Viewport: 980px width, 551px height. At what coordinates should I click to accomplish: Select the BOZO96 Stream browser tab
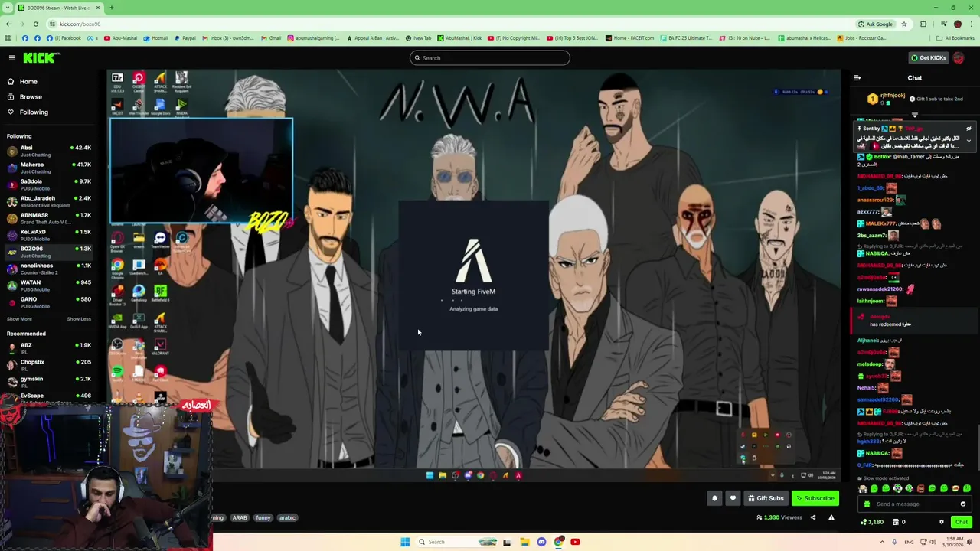[x=58, y=8]
